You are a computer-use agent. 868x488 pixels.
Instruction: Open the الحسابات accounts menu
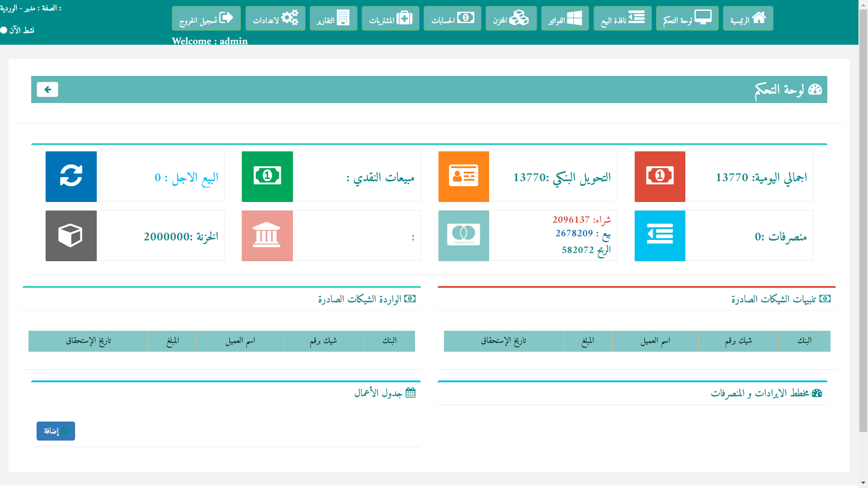[452, 19]
